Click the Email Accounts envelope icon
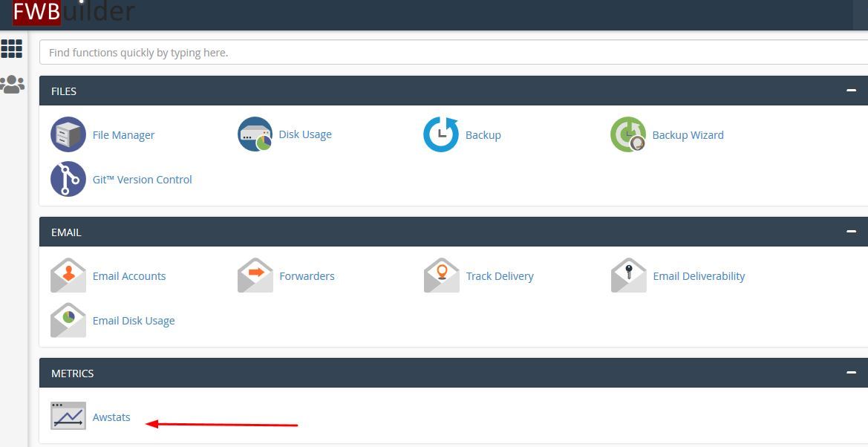The height and width of the screenshot is (447, 868). click(x=68, y=276)
